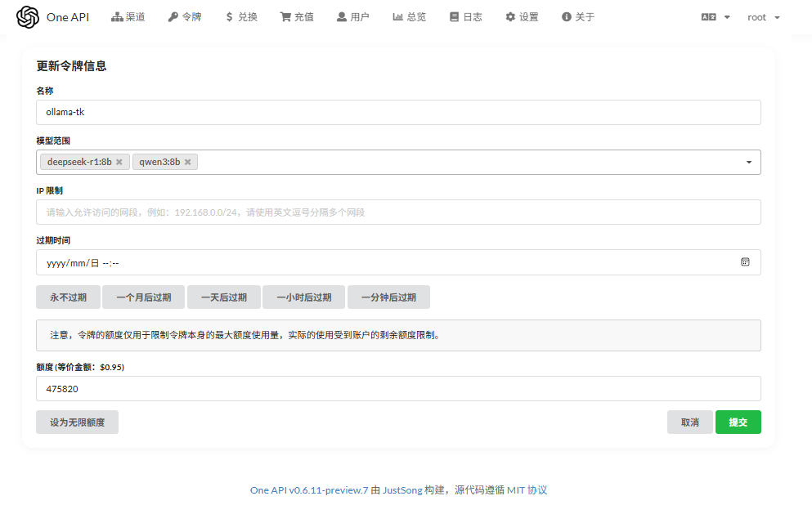Open the JustSong author link
The height and width of the screenshot is (505, 812).
[x=402, y=490]
